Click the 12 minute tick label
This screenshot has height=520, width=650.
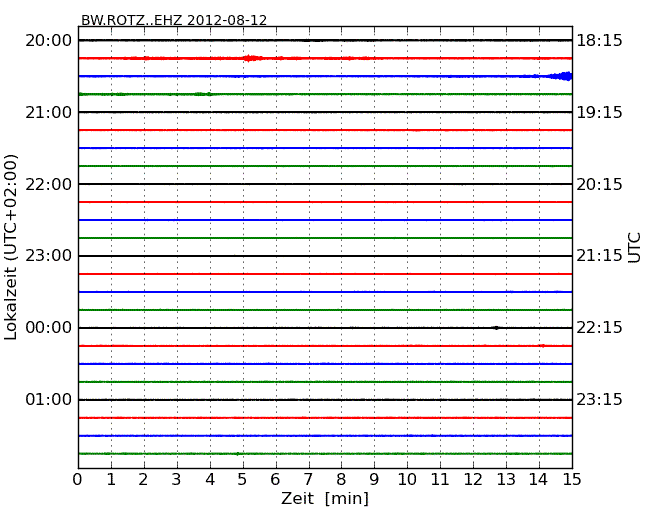pyautogui.click(x=473, y=480)
